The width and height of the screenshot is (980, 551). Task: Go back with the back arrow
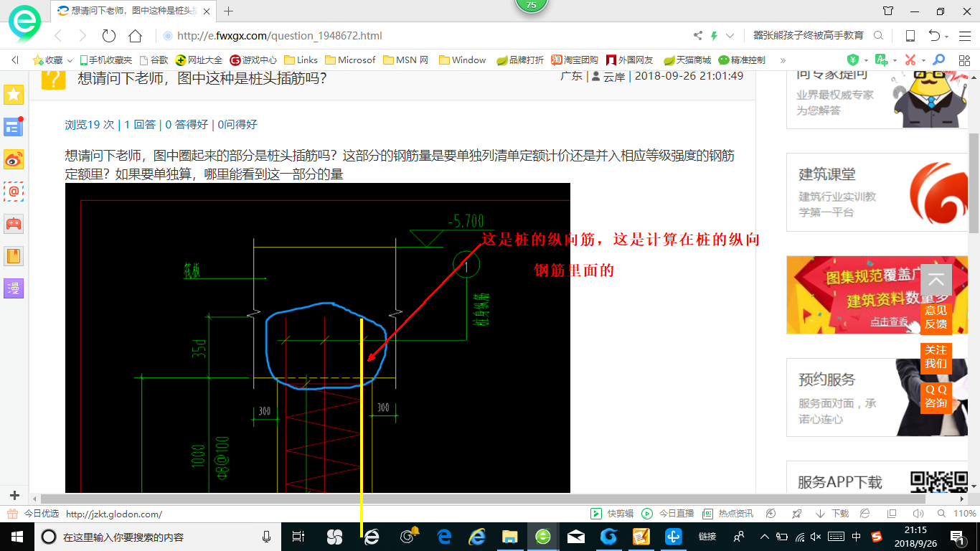pyautogui.click(x=58, y=36)
